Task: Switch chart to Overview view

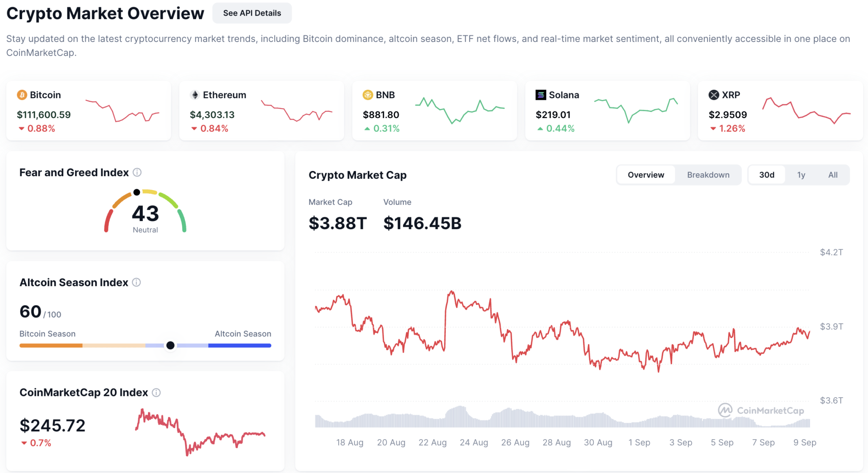Action: click(x=645, y=175)
